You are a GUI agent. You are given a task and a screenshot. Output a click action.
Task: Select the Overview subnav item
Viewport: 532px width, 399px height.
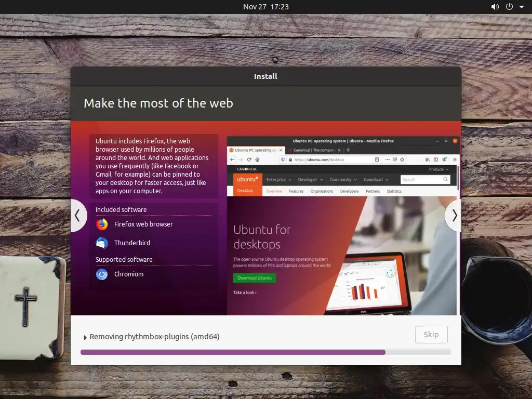(x=274, y=191)
